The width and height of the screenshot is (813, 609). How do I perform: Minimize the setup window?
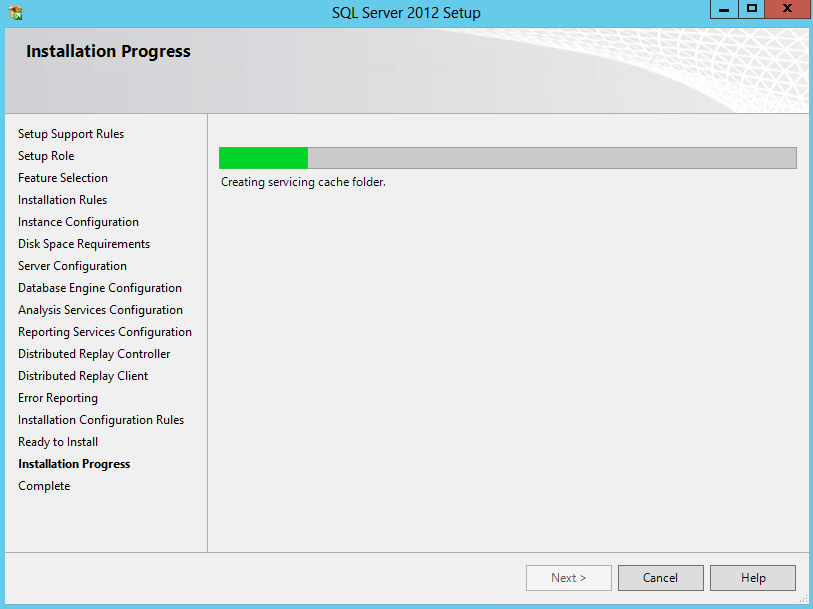pos(724,9)
